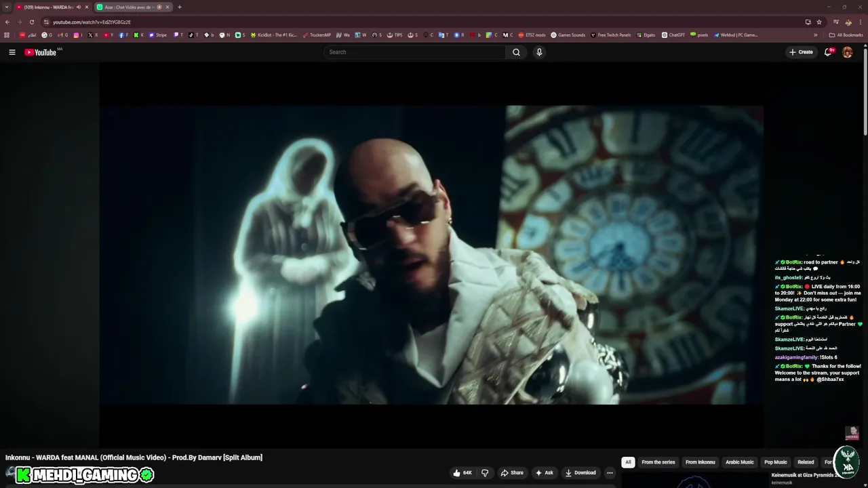
Task: Reload the page in Chrome
Action: pos(31,22)
